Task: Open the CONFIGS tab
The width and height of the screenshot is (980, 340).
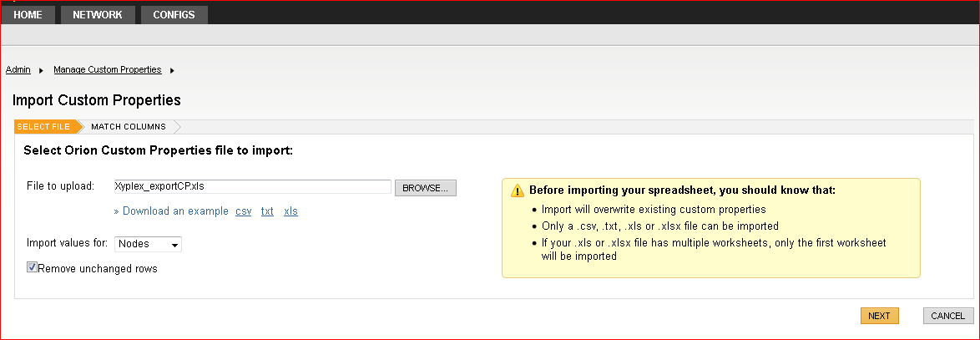Action: click(174, 14)
